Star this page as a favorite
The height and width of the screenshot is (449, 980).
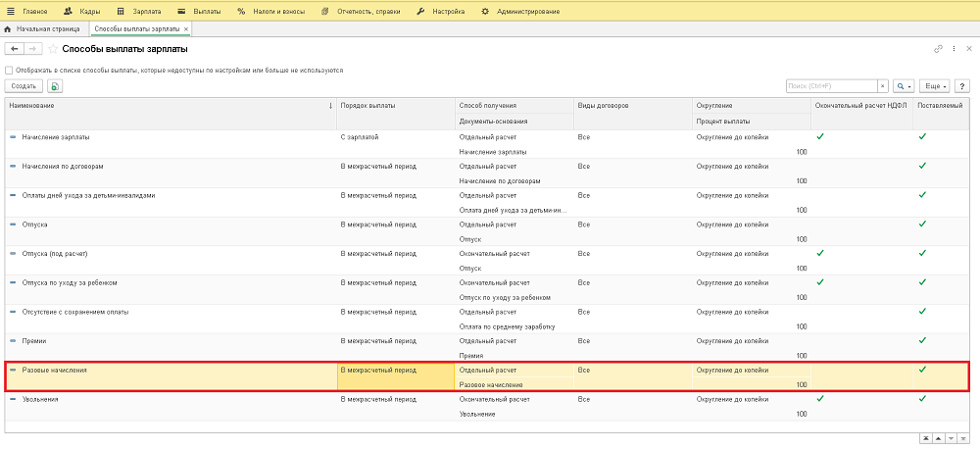pos(53,48)
